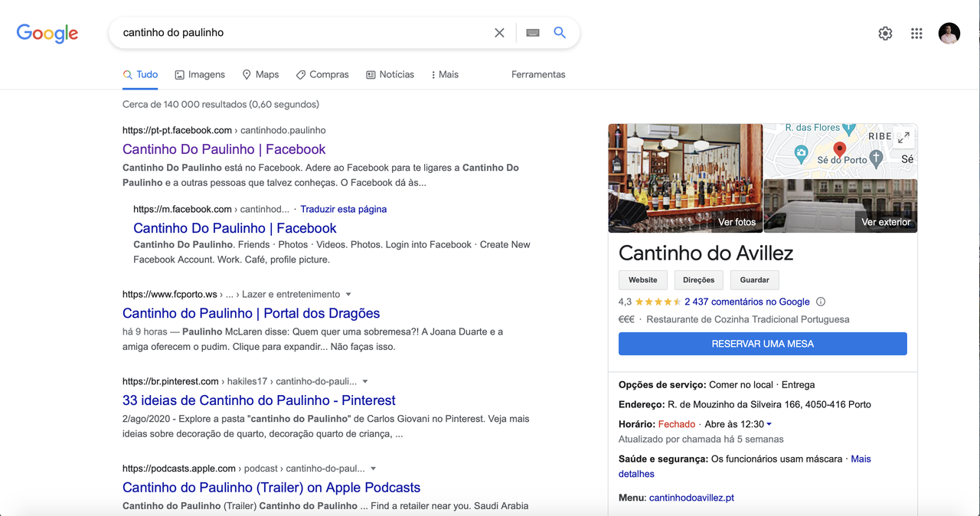
Task: Click the Direções button
Action: [698, 280]
